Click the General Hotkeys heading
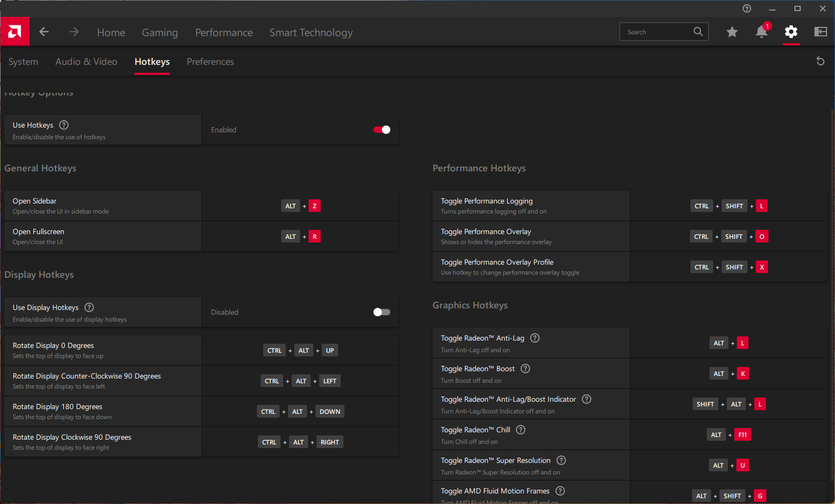Image resolution: width=835 pixels, height=504 pixels. pos(41,168)
